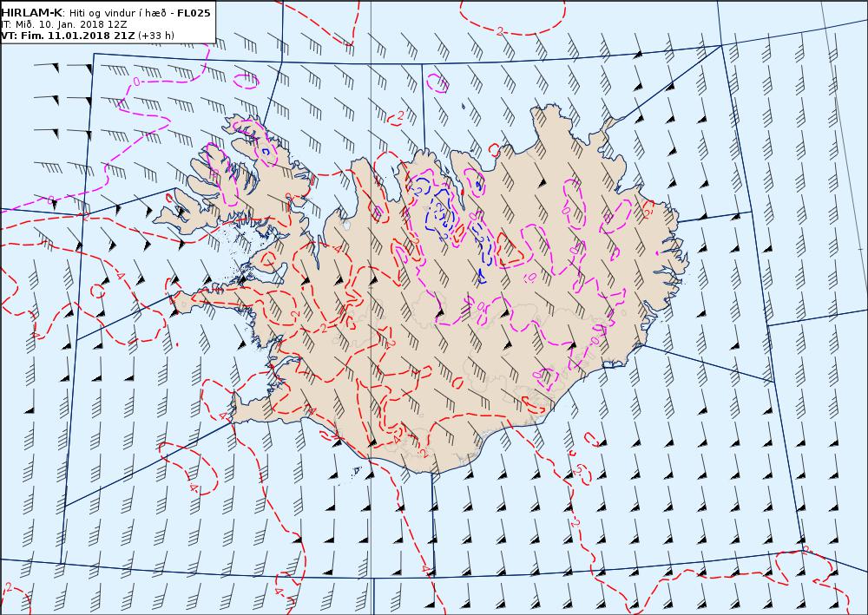This screenshot has width=868, height=615.
Task: Click the initial time 'Mið. 10. Jan. 2018 12Z'
Action: coord(69,24)
